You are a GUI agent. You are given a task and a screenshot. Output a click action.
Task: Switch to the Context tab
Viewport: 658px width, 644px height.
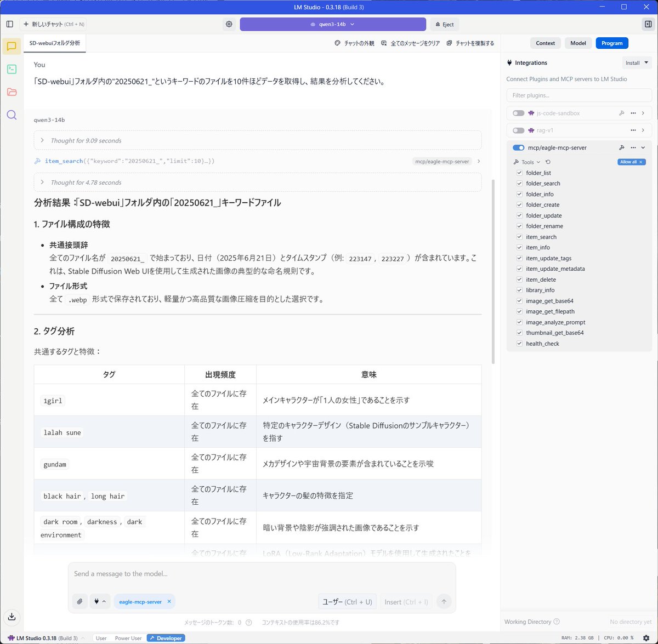545,43
